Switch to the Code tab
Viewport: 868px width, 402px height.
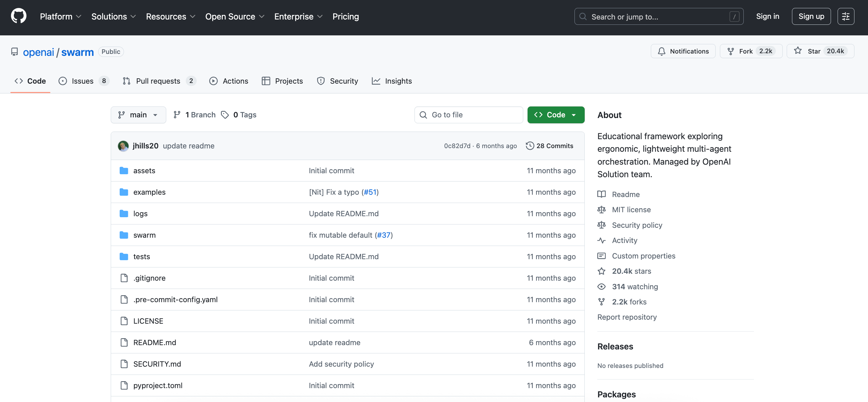click(x=30, y=81)
